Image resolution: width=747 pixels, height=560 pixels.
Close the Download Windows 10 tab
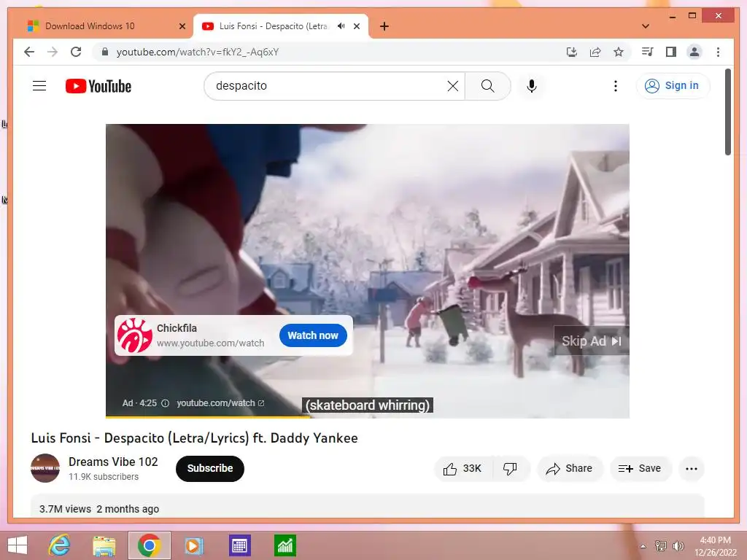click(x=182, y=26)
